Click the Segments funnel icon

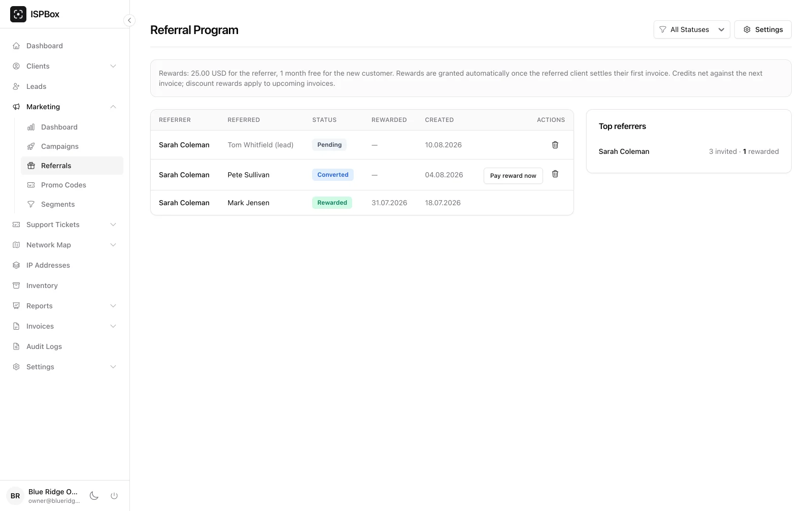(31, 204)
